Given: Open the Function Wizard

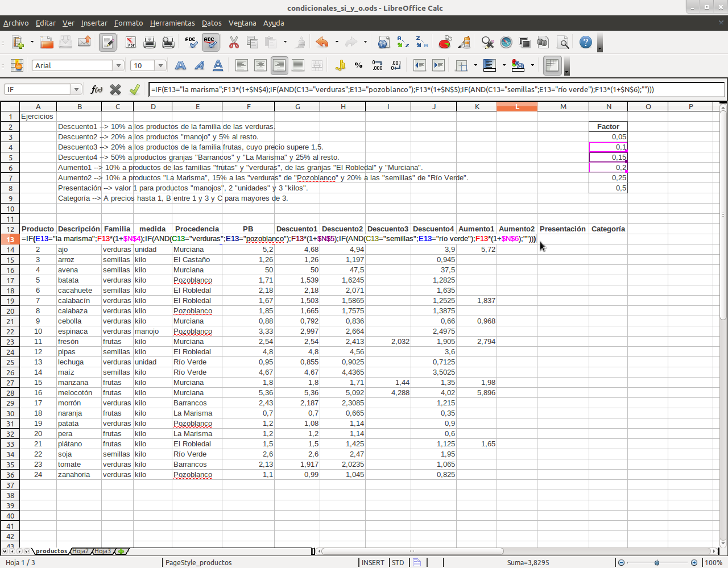Looking at the screenshot, I should [x=97, y=89].
